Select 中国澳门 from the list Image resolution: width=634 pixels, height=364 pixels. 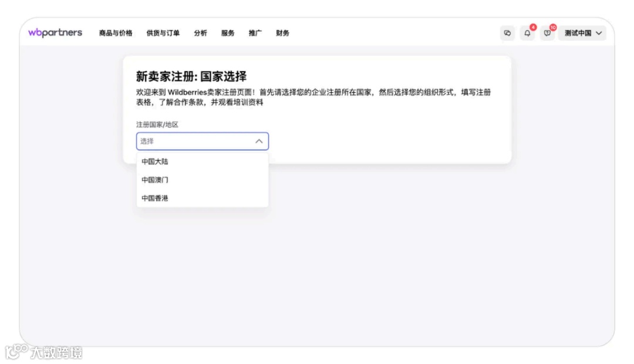point(202,180)
